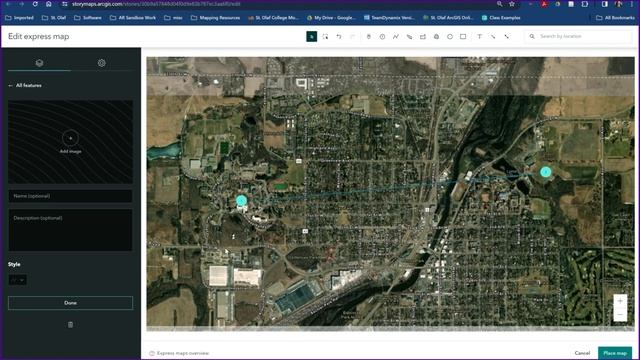Choose the multi-select box tool
This screenshot has width=640, height=360.
coord(325,37)
